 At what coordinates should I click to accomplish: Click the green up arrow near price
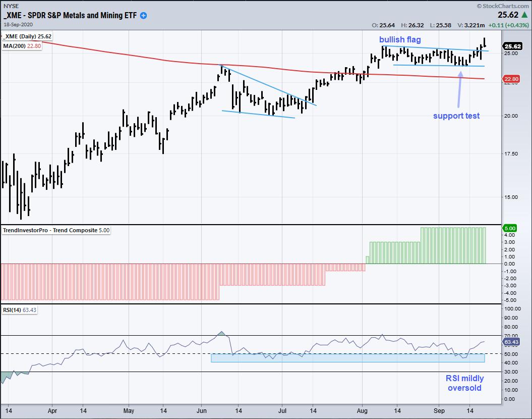pyautogui.click(x=523, y=15)
